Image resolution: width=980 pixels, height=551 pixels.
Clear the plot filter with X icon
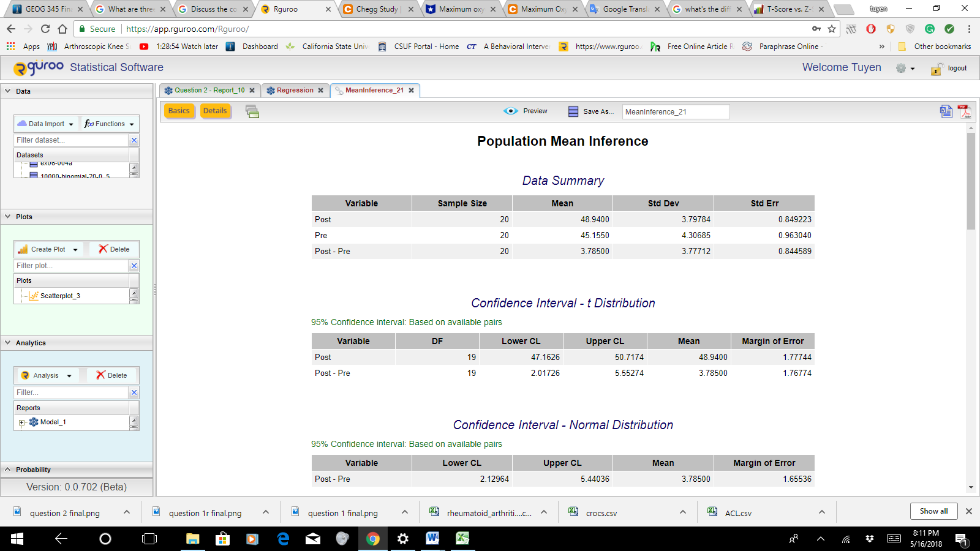(x=134, y=266)
